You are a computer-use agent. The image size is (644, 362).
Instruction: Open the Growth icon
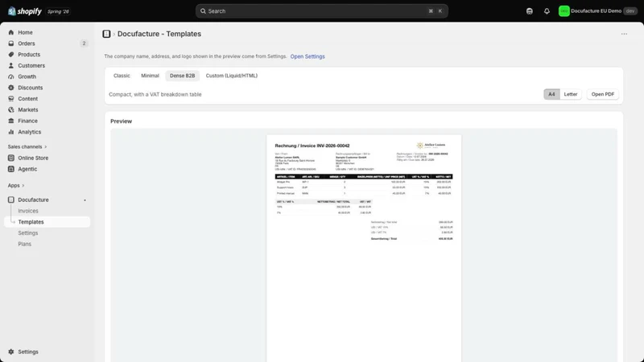point(11,76)
